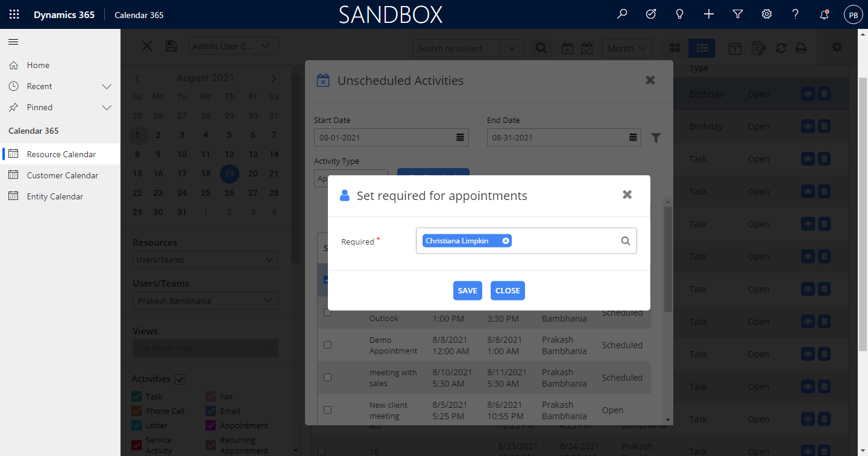
Task: Open Customer Calendar in sidebar
Action: tap(62, 175)
